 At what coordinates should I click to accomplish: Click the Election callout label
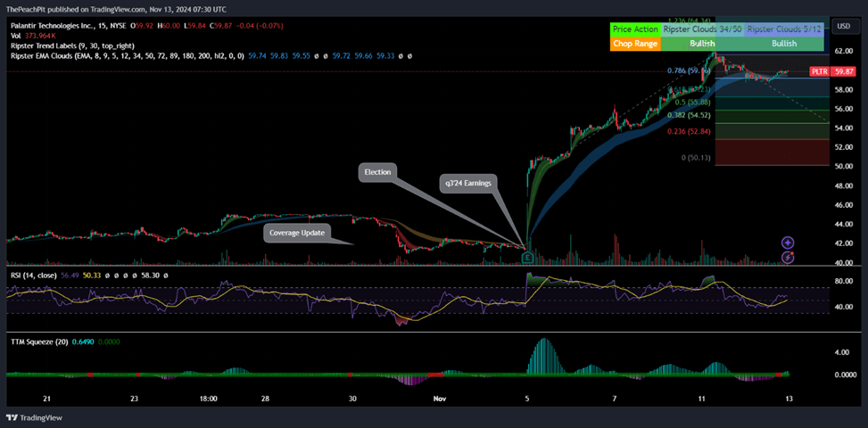pyautogui.click(x=377, y=172)
